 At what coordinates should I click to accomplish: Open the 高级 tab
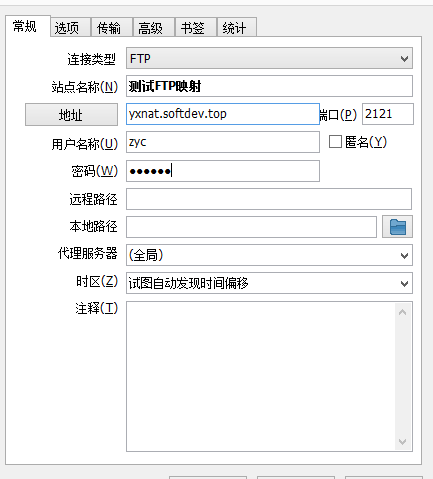pos(154,28)
